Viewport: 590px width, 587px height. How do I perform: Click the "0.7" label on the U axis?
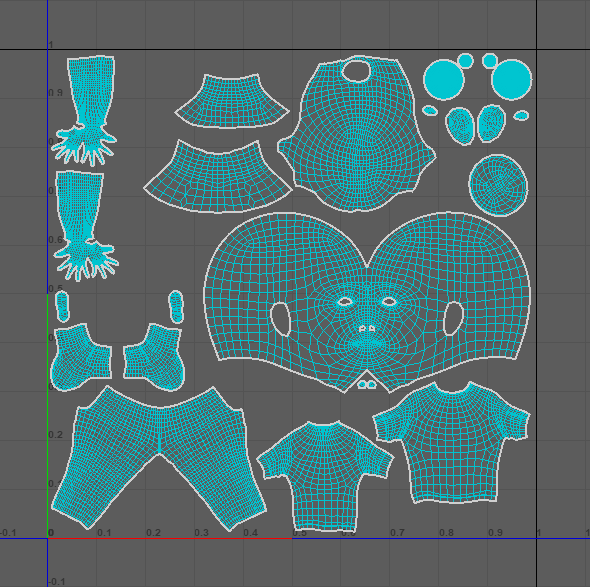point(397,533)
